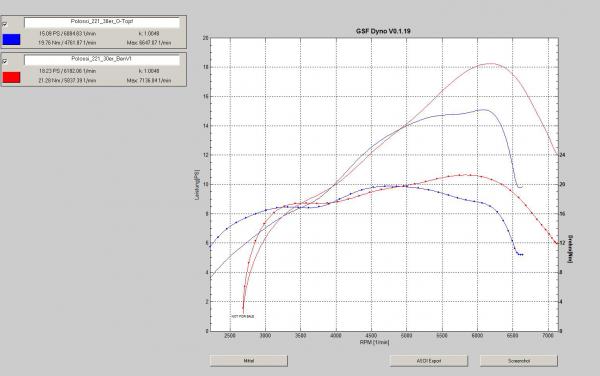Click the Screenshot button
Image resolution: width=600 pixels, height=376 pixels.
coord(519,361)
